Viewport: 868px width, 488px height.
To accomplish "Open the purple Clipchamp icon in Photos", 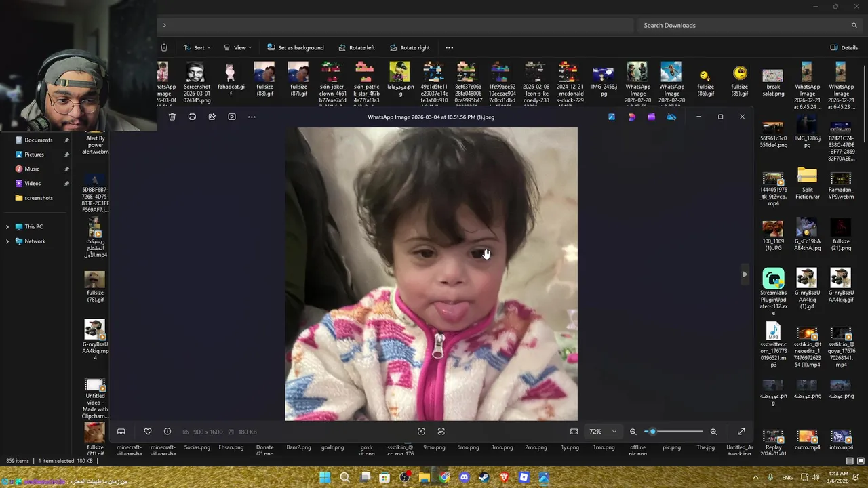I will coord(652,117).
